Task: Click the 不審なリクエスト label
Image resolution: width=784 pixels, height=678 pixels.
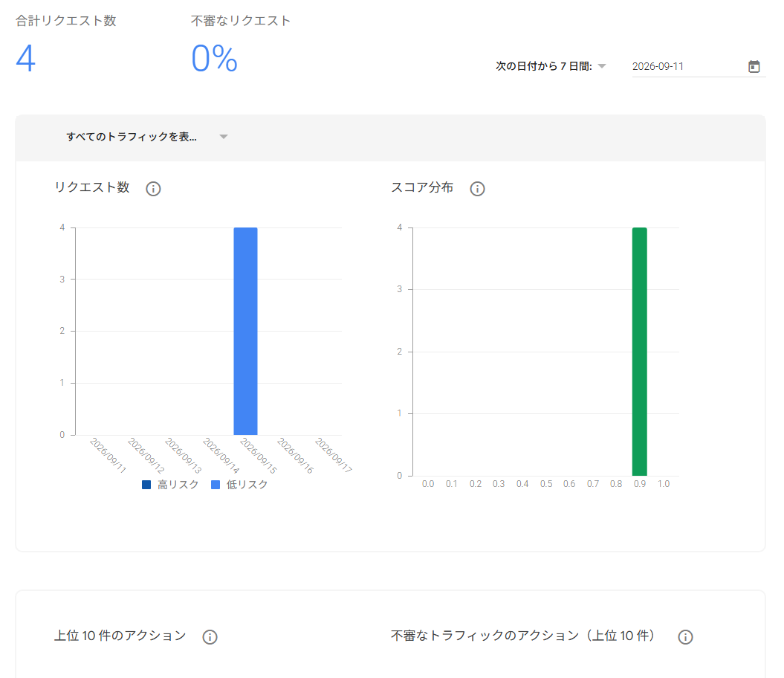Action: [241, 21]
